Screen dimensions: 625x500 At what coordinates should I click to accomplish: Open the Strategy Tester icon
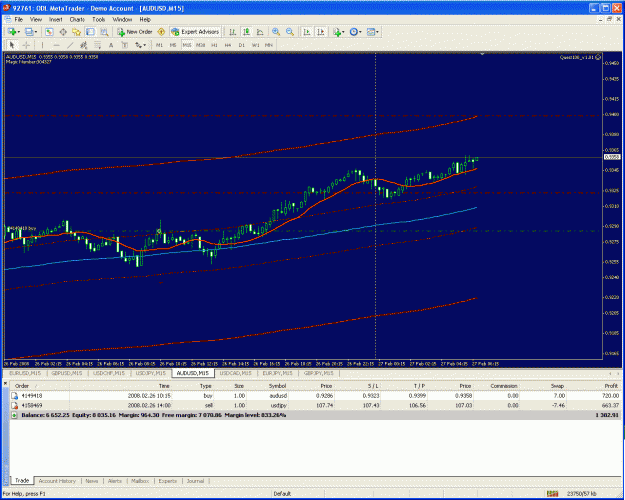click(x=104, y=32)
